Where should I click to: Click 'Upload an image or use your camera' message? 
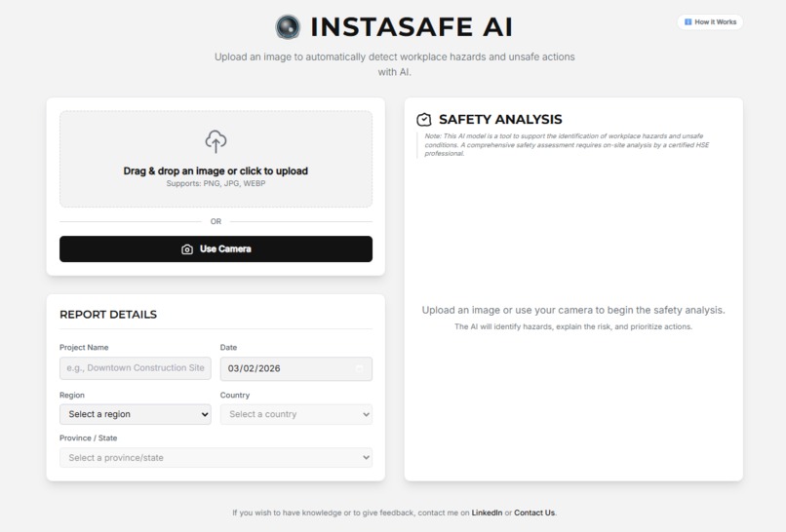pyautogui.click(x=573, y=310)
